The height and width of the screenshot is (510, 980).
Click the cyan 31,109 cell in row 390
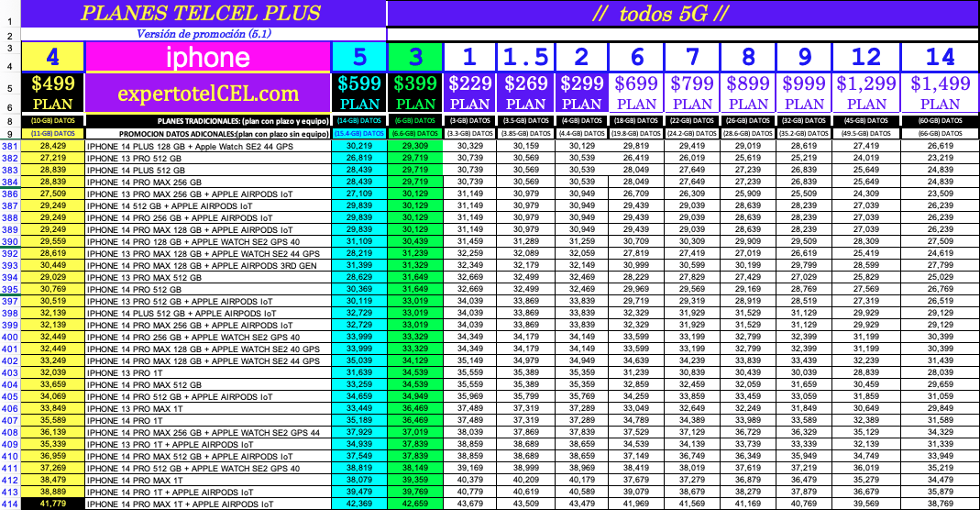click(x=359, y=241)
